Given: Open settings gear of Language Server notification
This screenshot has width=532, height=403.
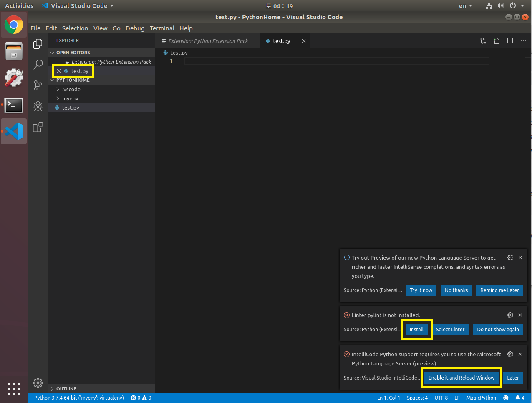Looking at the screenshot, I should click(510, 258).
